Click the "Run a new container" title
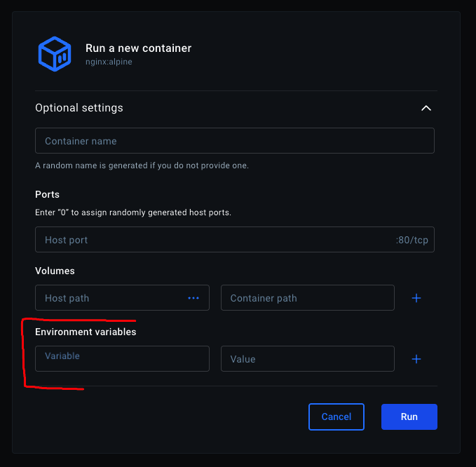Screen dimensions: 476x467 138,48
